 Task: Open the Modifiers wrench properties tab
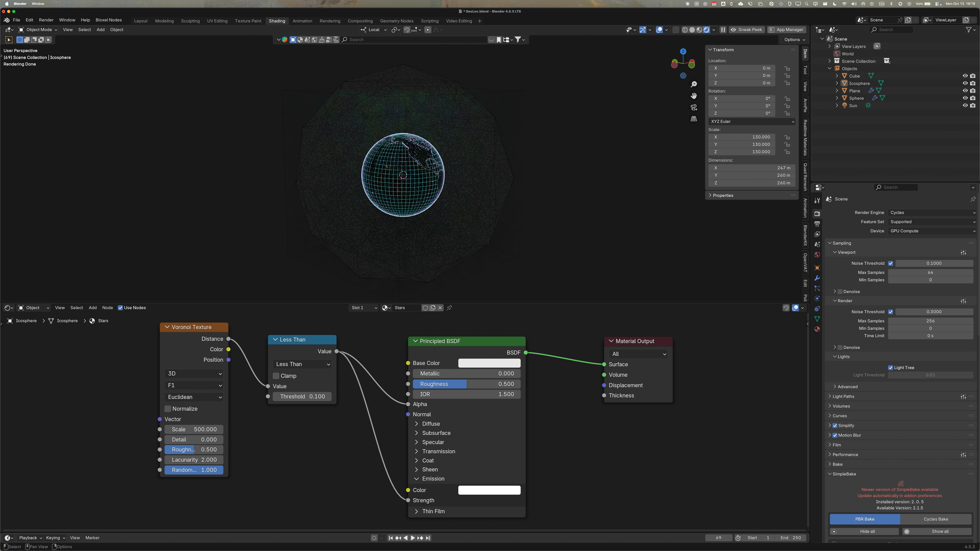coord(817,278)
